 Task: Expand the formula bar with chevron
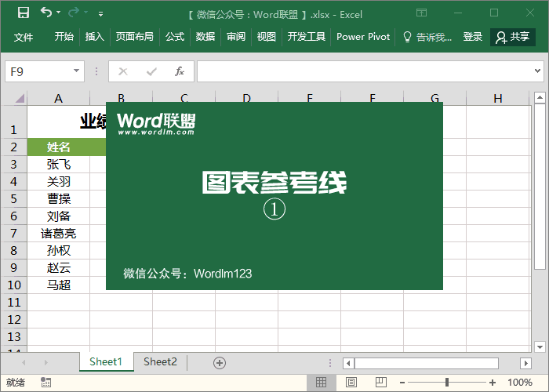537,71
